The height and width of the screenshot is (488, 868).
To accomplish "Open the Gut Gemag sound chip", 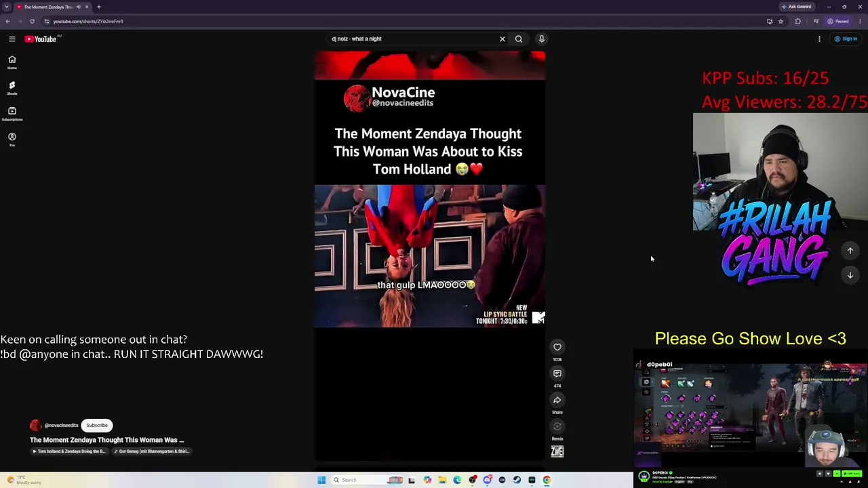I will pos(152,451).
